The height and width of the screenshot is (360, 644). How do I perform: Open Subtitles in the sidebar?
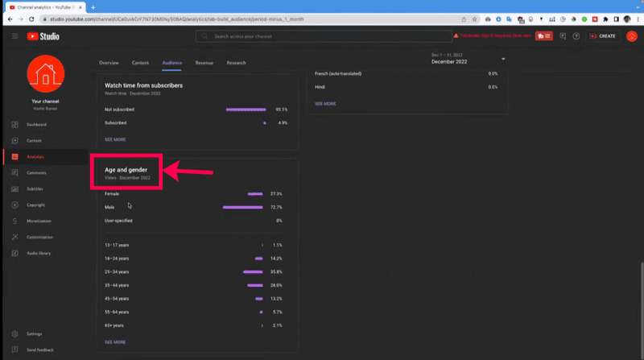coord(35,189)
